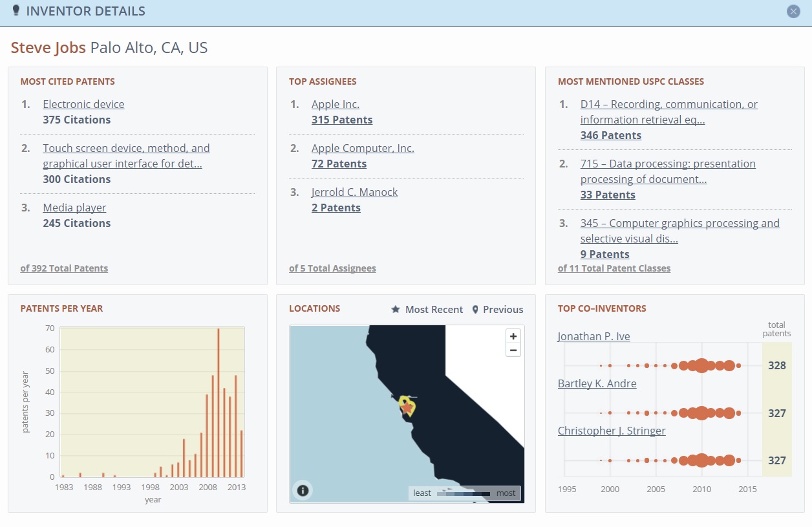View all 5 Total Assignees
The width and height of the screenshot is (812, 527).
pyautogui.click(x=332, y=268)
